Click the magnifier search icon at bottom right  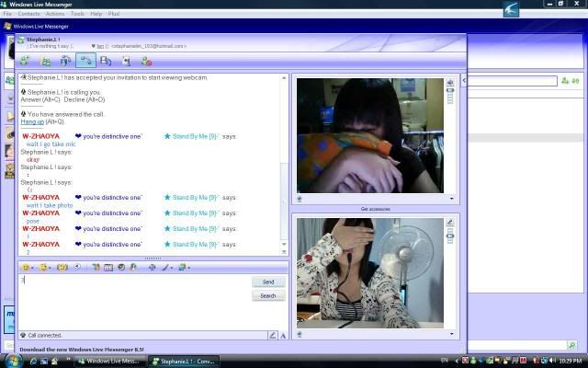[571, 345]
